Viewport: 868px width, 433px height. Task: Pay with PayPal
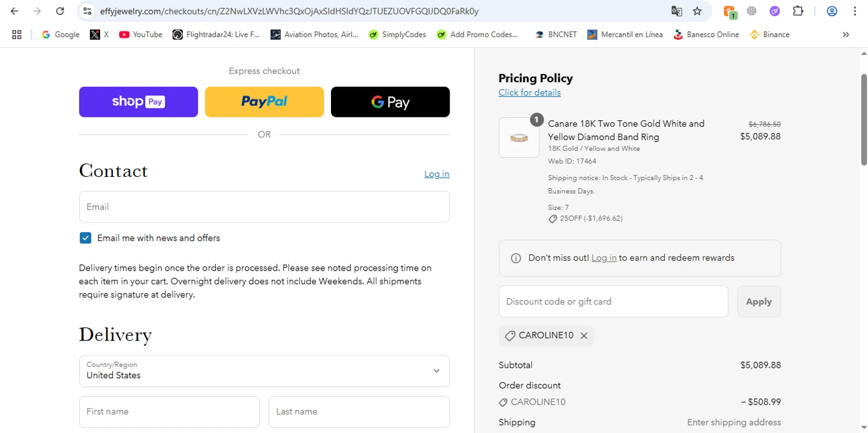(x=264, y=102)
